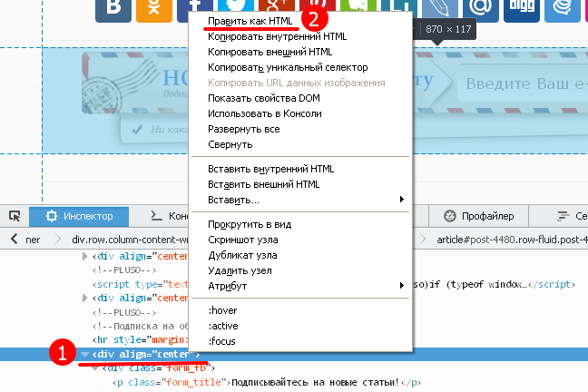Viewport: 588px width, 392px height.
Task: Select the first '<!--PLUSO-->' comment line
Action: click(x=124, y=270)
